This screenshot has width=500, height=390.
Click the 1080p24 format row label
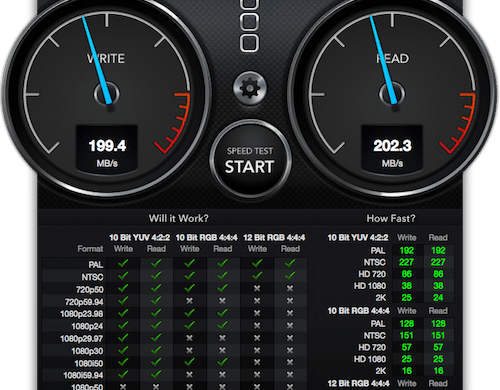[87, 326]
